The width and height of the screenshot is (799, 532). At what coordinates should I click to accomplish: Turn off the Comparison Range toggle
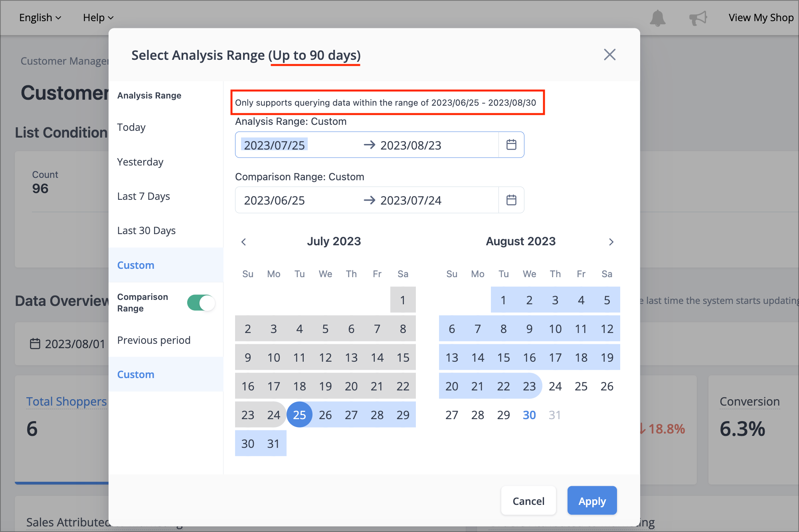tap(201, 303)
